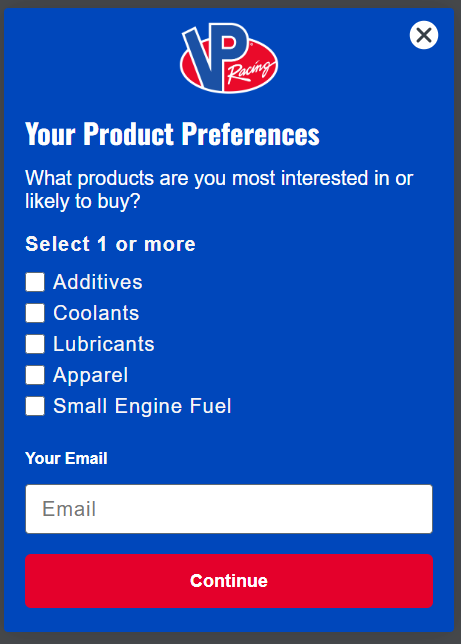The height and width of the screenshot is (644, 461).
Task: Close the product preferences popup
Action: (x=424, y=35)
